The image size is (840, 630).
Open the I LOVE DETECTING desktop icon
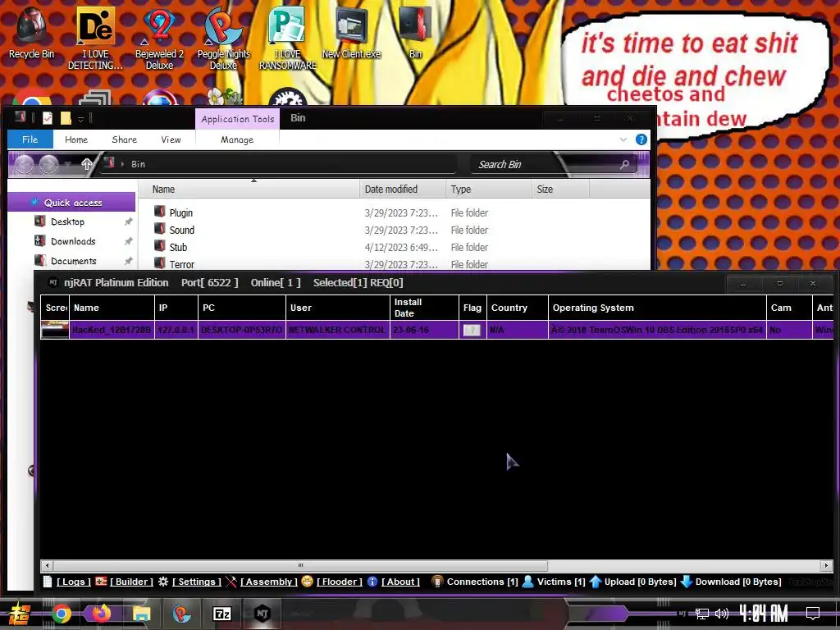tap(95, 38)
